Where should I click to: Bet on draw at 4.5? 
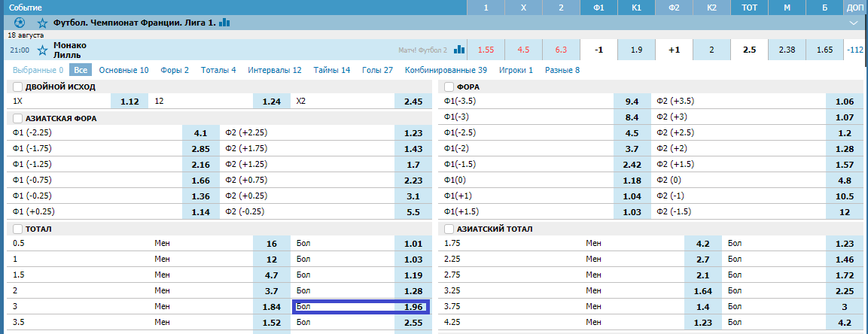point(524,50)
